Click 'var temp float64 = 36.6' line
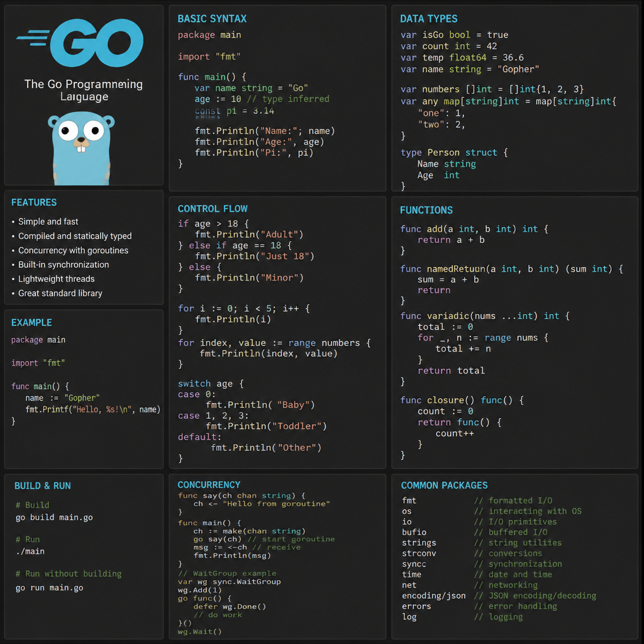Viewport: 644px width, 644px height. pos(462,57)
